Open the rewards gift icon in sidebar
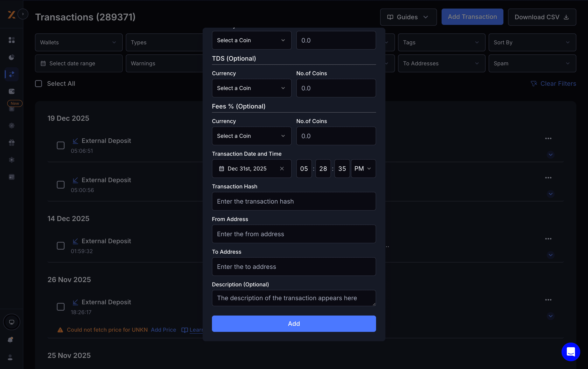The width and height of the screenshot is (588, 369). (x=11, y=143)
